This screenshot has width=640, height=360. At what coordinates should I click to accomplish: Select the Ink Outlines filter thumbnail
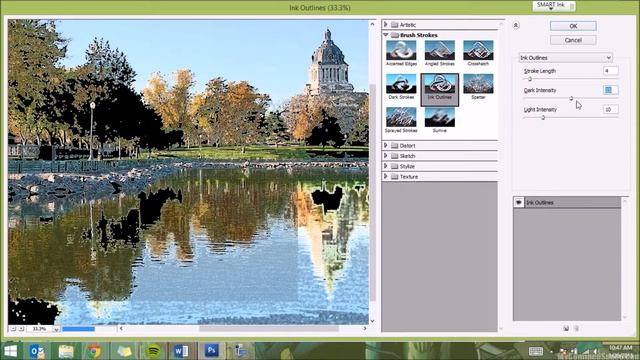coord(440,84)
